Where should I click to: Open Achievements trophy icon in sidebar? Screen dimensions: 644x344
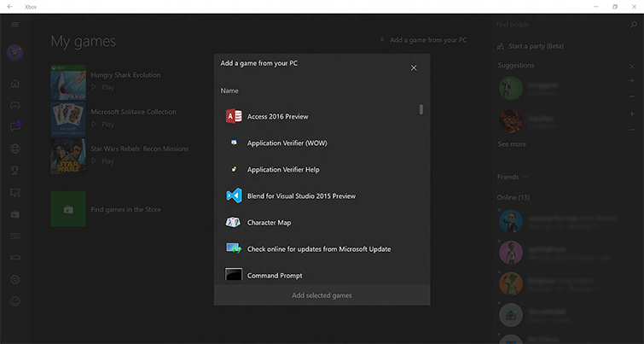pyautogui.click(x=15, y=170)
